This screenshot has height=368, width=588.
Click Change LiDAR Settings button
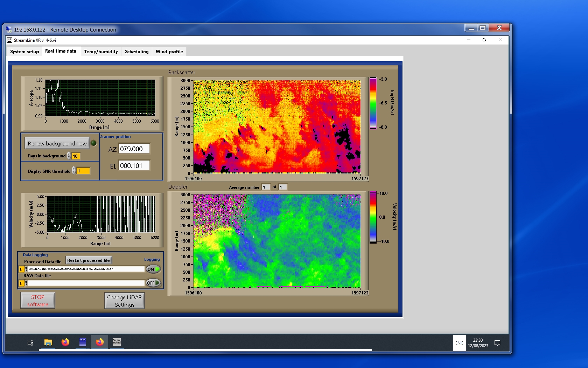click(124, 301)
